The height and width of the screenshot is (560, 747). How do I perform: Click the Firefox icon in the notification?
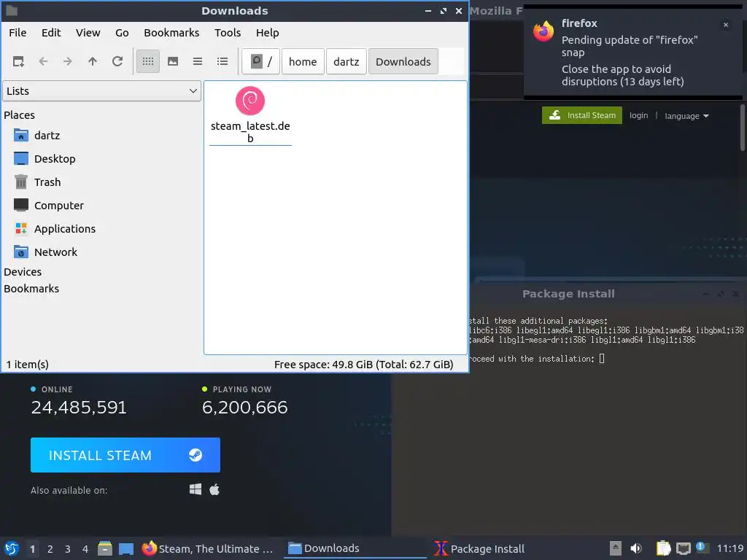[543, 31]
